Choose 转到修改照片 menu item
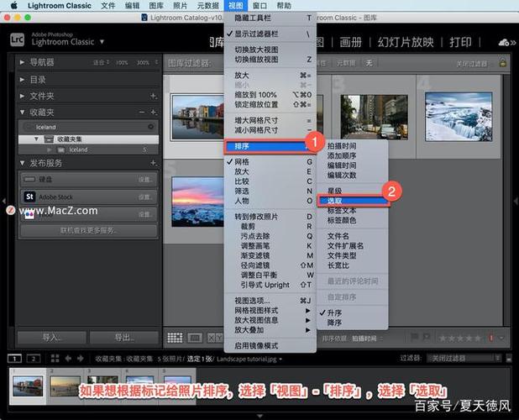 [270, 217]
